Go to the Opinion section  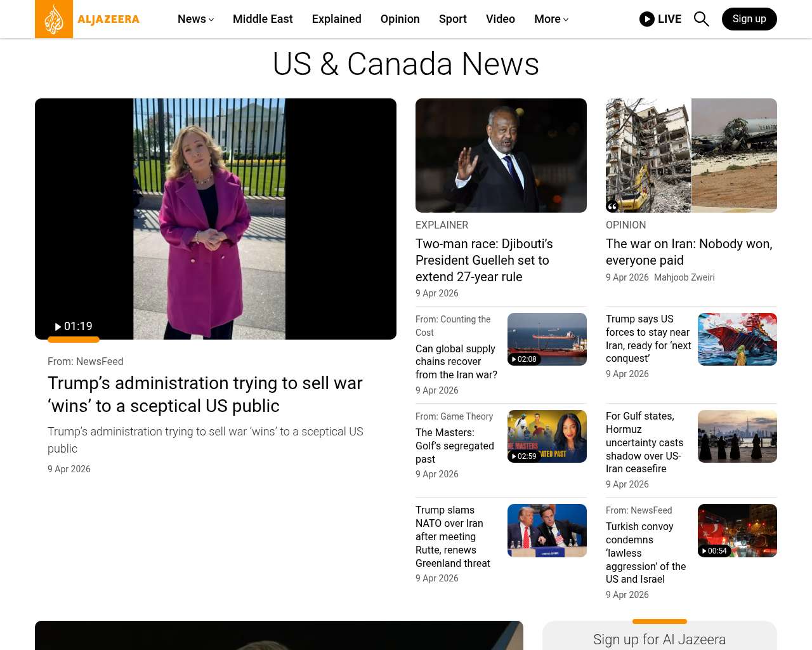coord(400,19)
